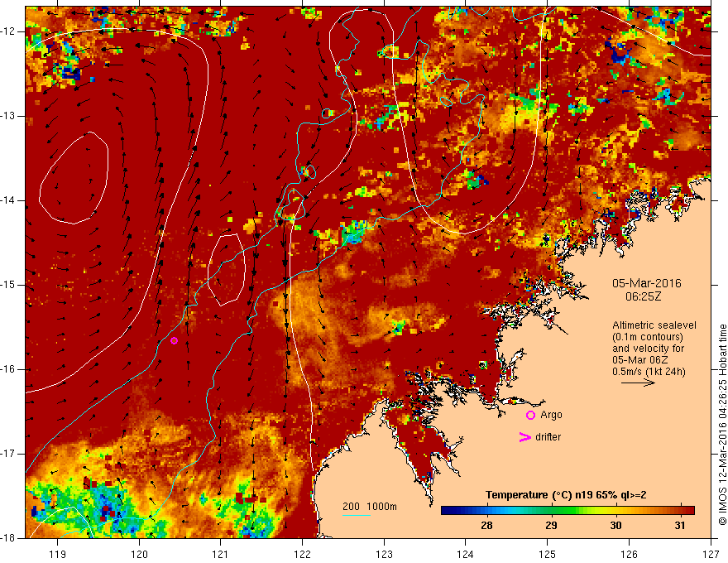
Task: Click the colorbar value 30
Action: tap(615, 526)
